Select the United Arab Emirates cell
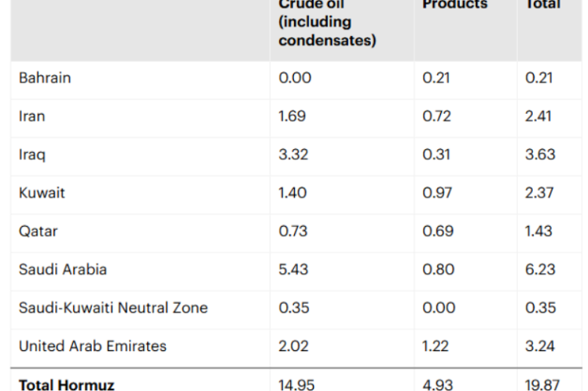Screen dimensions: 588x391 (93, 346)
